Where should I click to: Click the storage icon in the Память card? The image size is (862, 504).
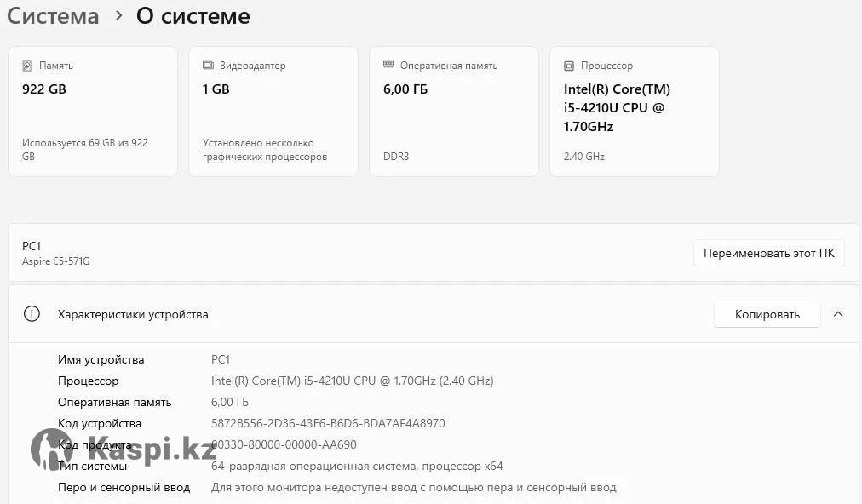click(27, 66)
